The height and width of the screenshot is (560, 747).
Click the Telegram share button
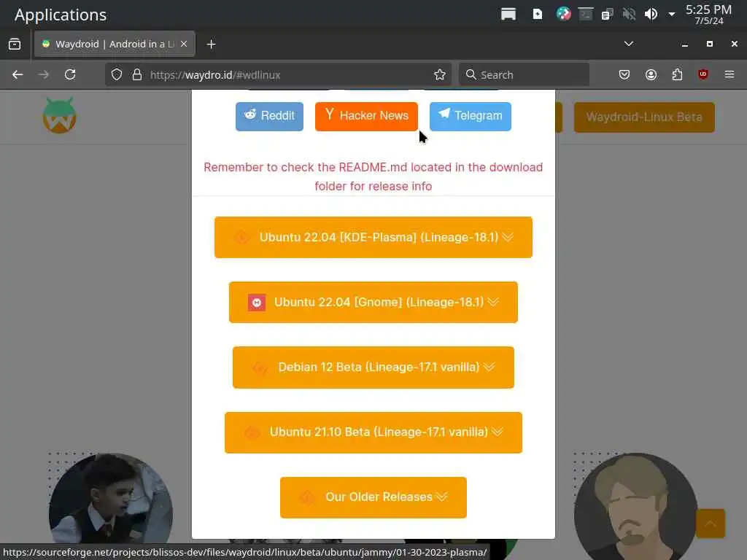point(471,116)
